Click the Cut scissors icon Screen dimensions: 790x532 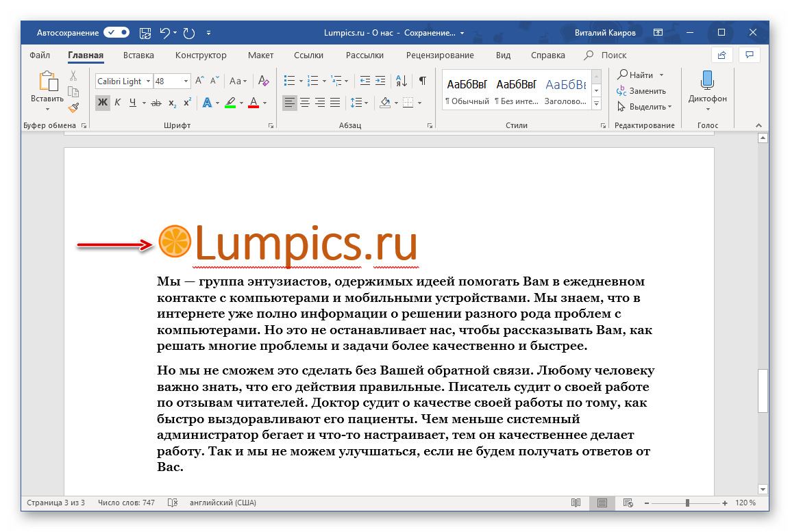pos(73,76)
